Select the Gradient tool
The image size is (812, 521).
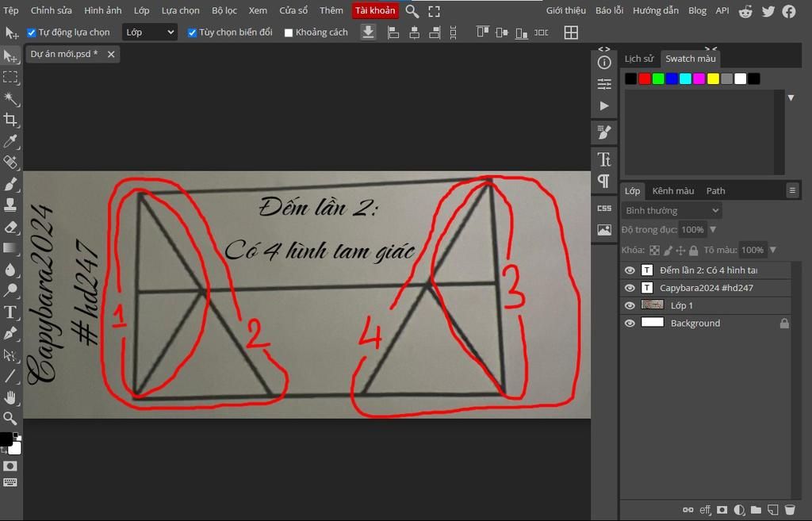pos(10,248)
